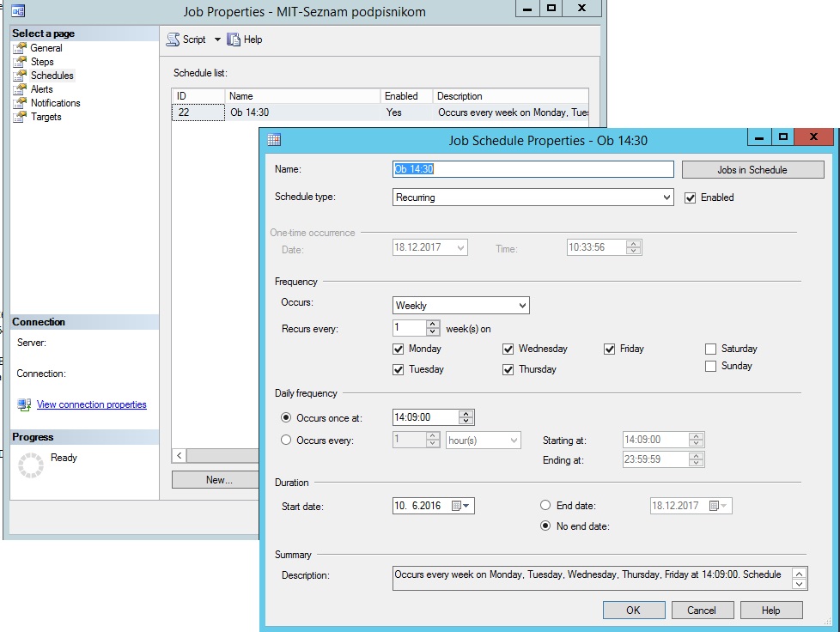This screenshot has height=632, width=840.
Task: Switch to the Schedules page
Action: (52, 76)
